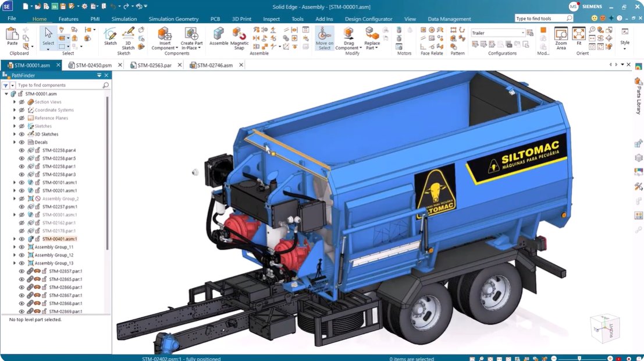This screenshot has width=644, height=361.
Task: Open the Style options
Action: 625,38
